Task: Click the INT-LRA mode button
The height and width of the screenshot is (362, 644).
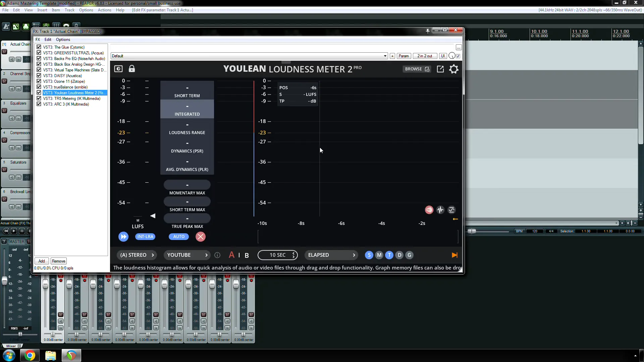Action: 145,237
